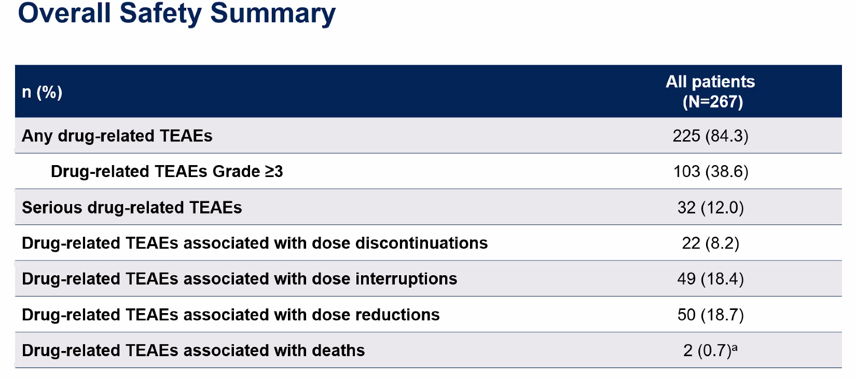Click the 22 (8.2) value
This screenshot has width=855, height=381.
[711, 243]
